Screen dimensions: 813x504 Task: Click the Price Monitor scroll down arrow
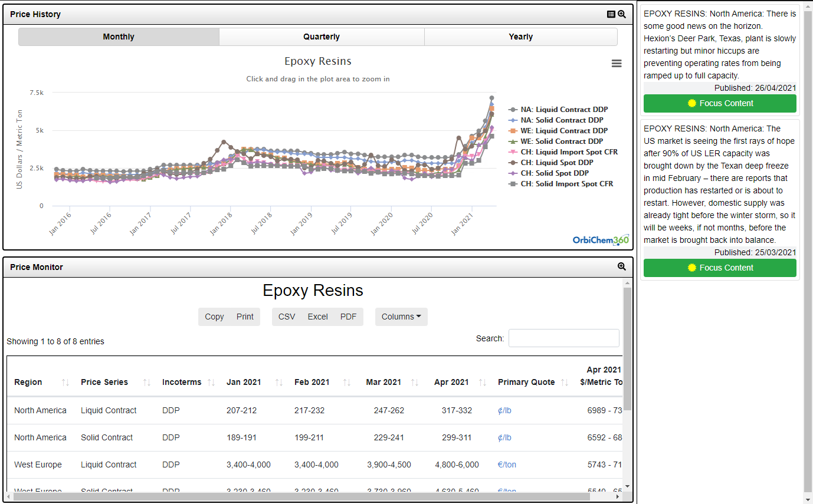tap(627, 486)
